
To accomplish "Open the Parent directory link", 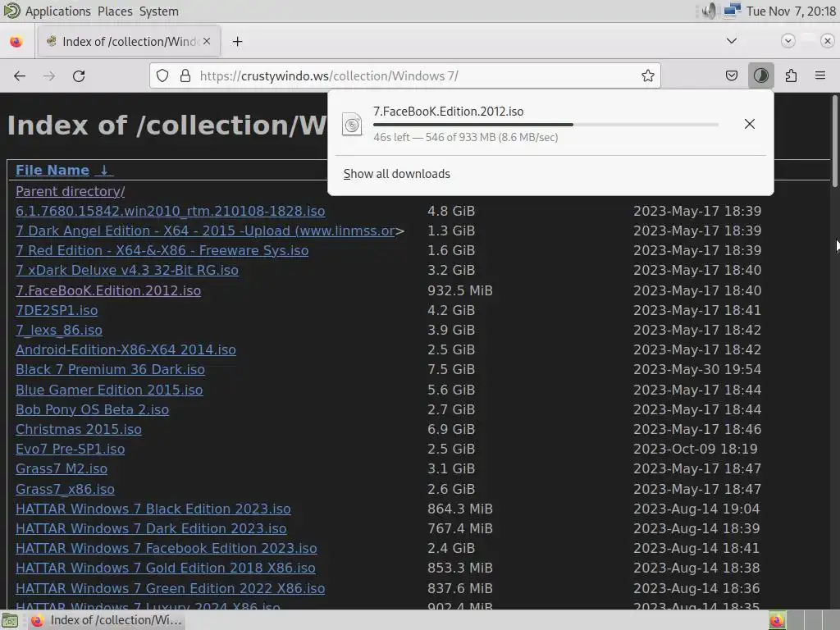I will [x=71, y=191].
